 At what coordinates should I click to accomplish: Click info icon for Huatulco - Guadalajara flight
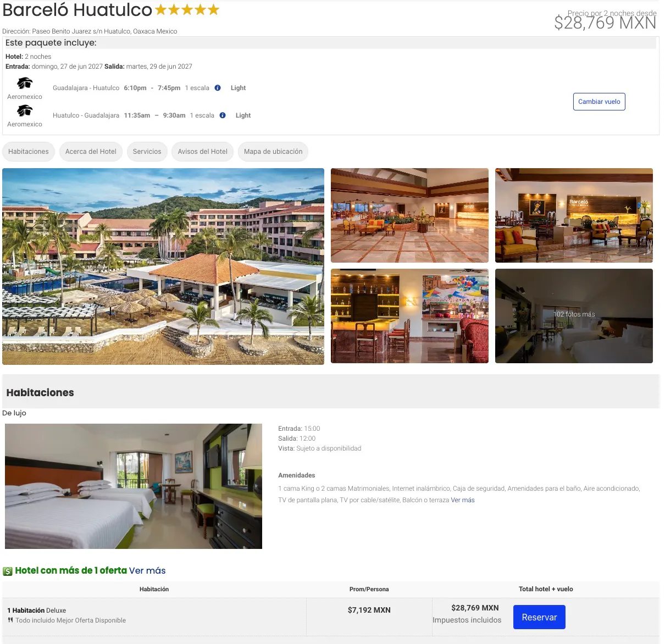tap(223, 115)
